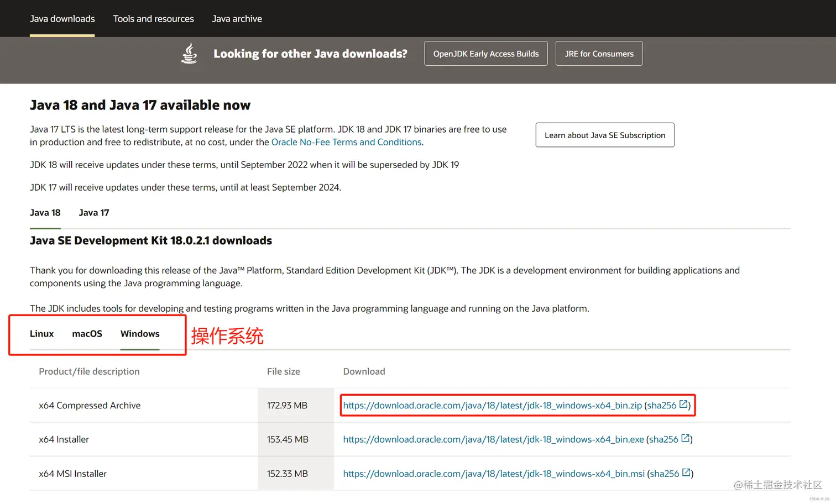The image size is (836, 504).
Task: Select the Java 18 version tab
Action: tap(45, 213)
